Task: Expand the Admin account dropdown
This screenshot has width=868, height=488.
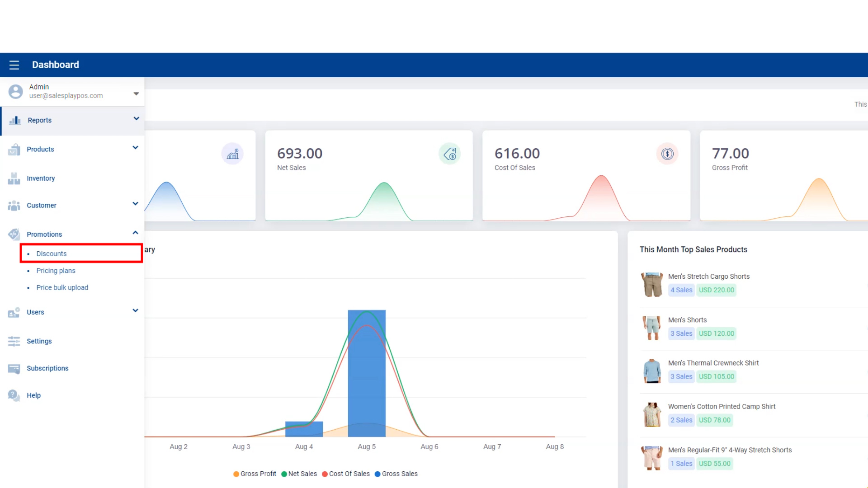Action: coord(136,94)
